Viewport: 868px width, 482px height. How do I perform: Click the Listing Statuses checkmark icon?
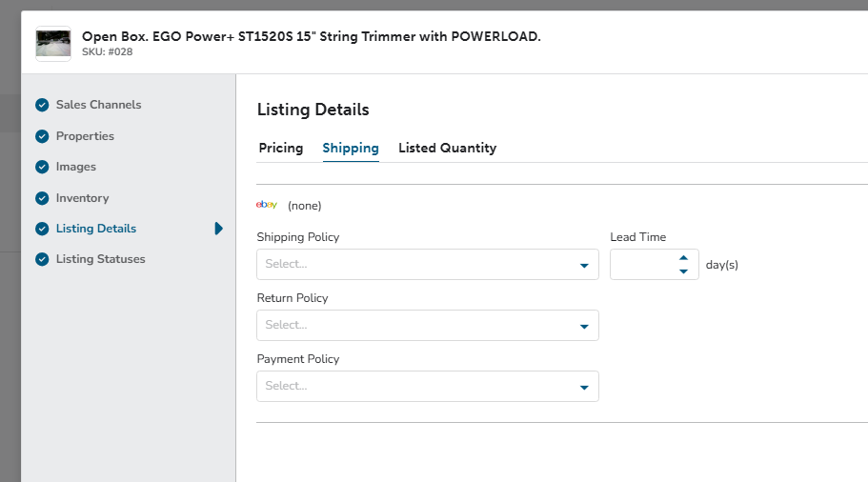pyautogui.click(x=42, y=259)
